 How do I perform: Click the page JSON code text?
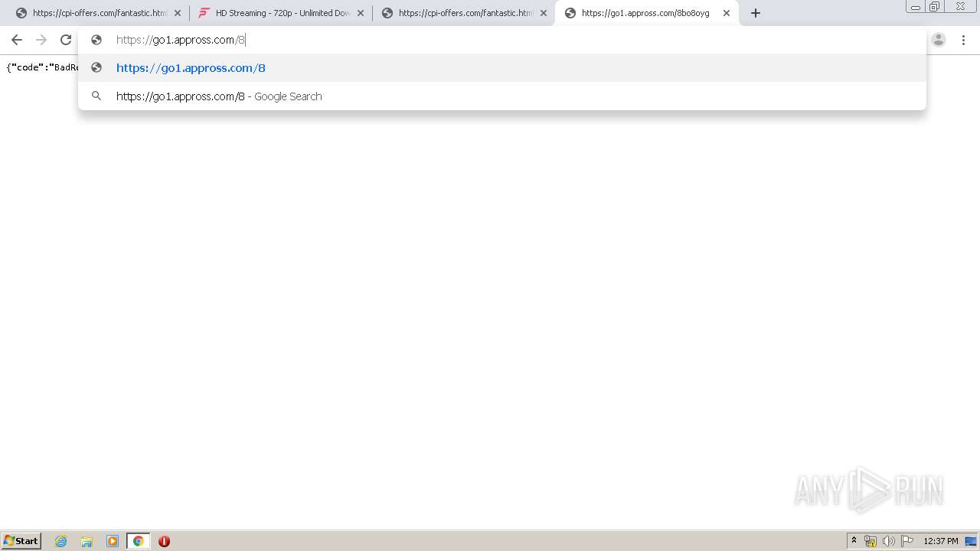click(42, 67)
